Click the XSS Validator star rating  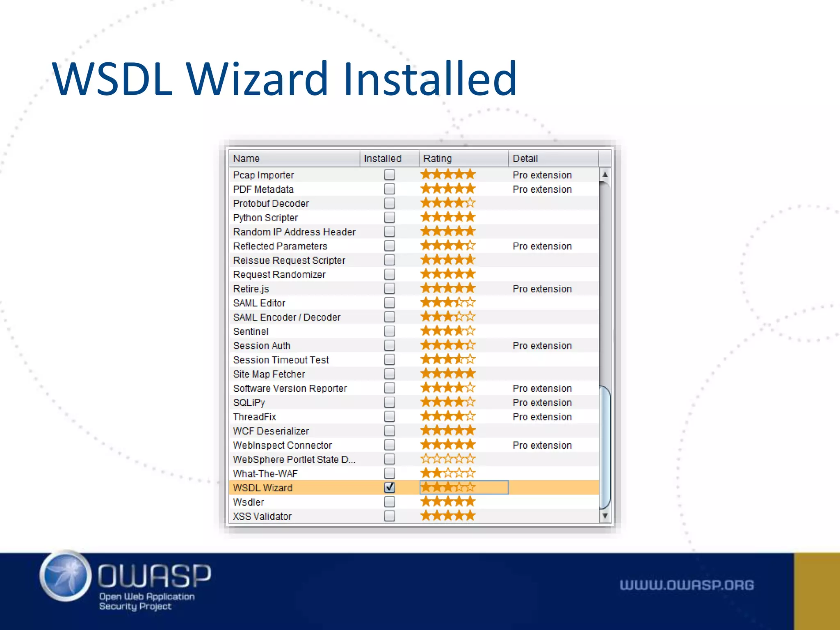448,516
